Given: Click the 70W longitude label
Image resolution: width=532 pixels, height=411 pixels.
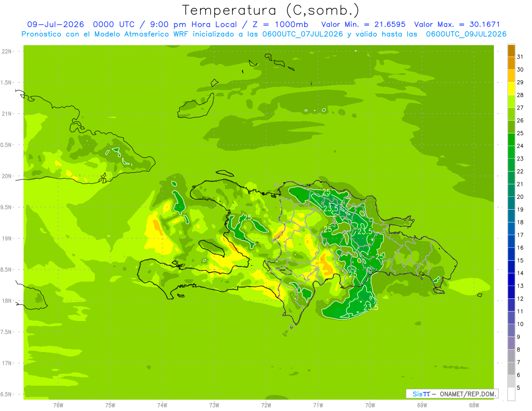Looking at the screenshot, I should 370,405.
